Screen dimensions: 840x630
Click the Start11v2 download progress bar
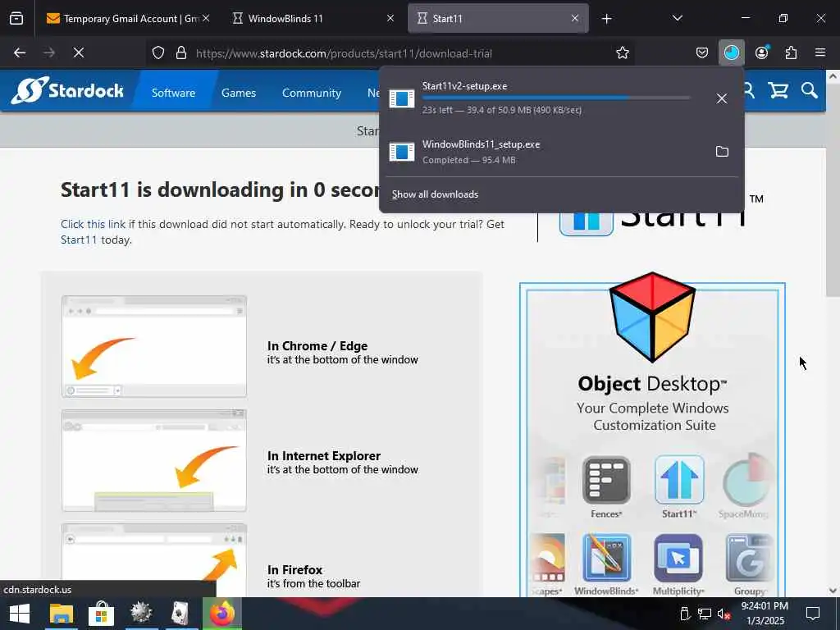pos(556,98)
